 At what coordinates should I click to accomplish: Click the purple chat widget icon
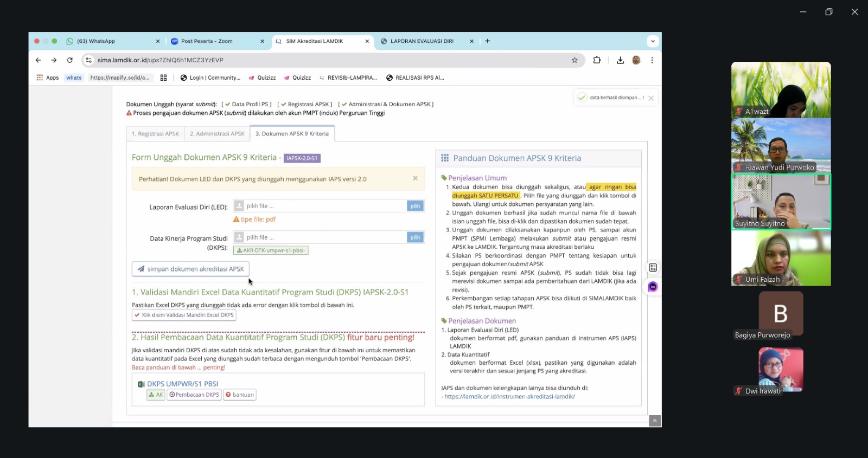[x=653, y=287]
